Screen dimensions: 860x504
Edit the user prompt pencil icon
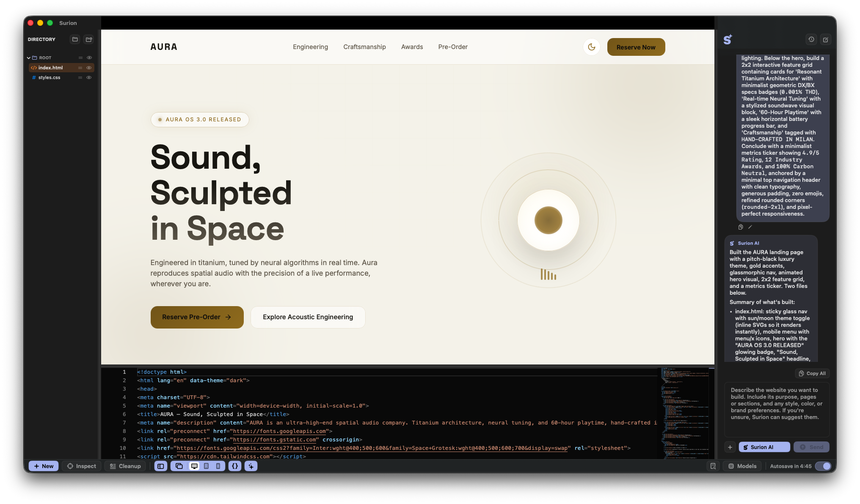click(x=750, y=227)
